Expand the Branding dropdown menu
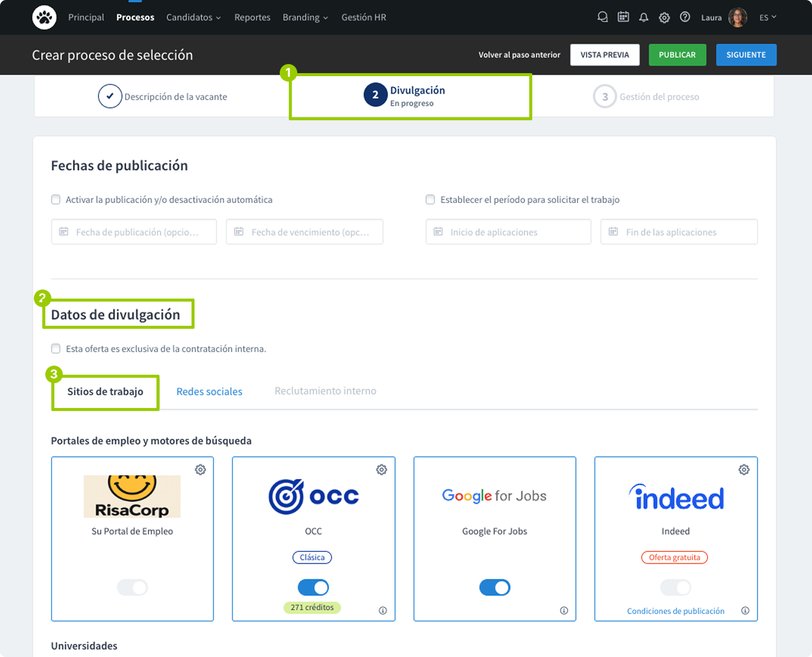Viewport: 812px width, 657px height. [305, 18]
